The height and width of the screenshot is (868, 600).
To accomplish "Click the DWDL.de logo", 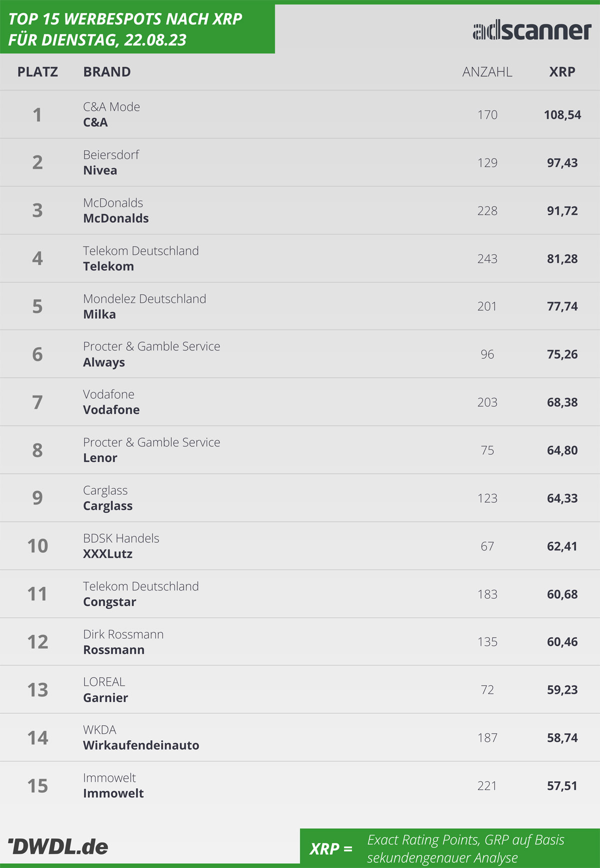I will point(58,846).
